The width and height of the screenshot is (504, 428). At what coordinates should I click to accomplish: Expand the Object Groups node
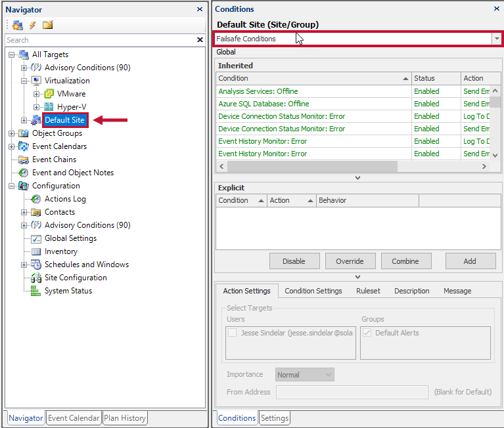[12, 133]
